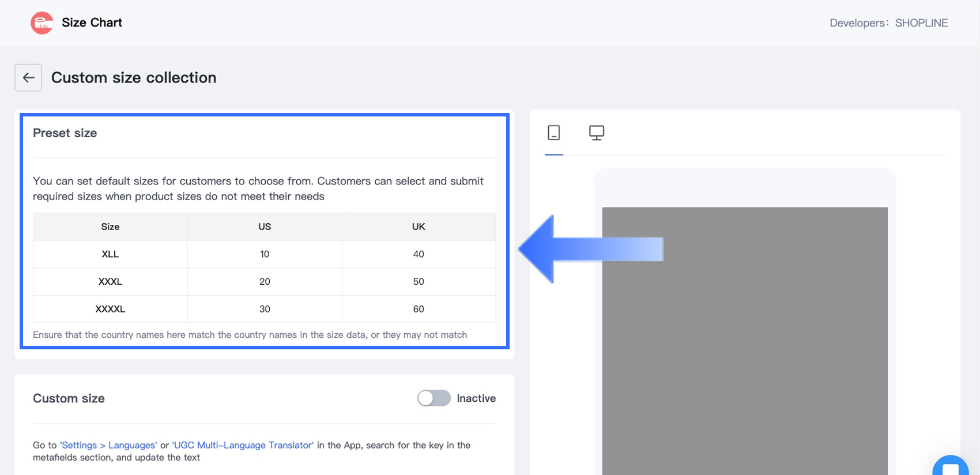Viewport: 980px width, 475px height.
Task: Select the XLL size cell
Action: (110, 254)
